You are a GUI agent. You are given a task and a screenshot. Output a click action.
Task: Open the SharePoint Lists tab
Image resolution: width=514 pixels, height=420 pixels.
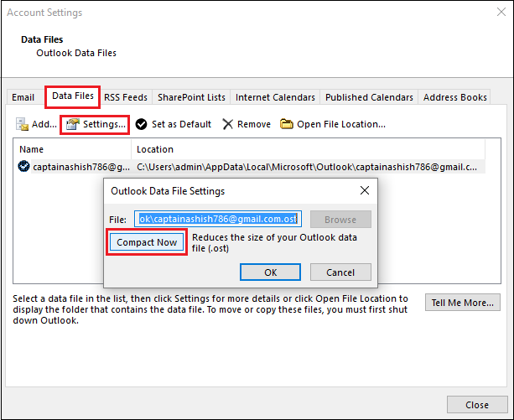pyautogui.click(x=191, y=97)
